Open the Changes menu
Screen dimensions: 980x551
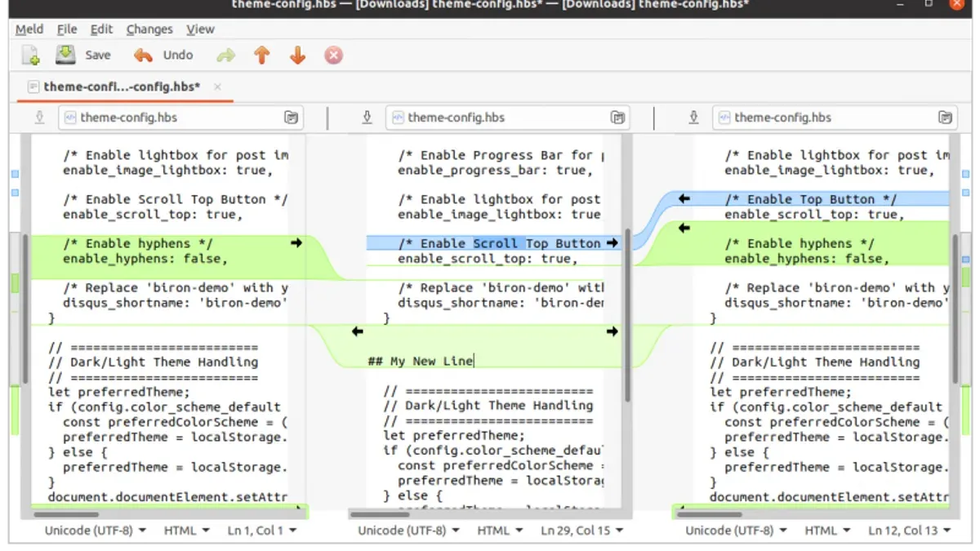point(149,29)
